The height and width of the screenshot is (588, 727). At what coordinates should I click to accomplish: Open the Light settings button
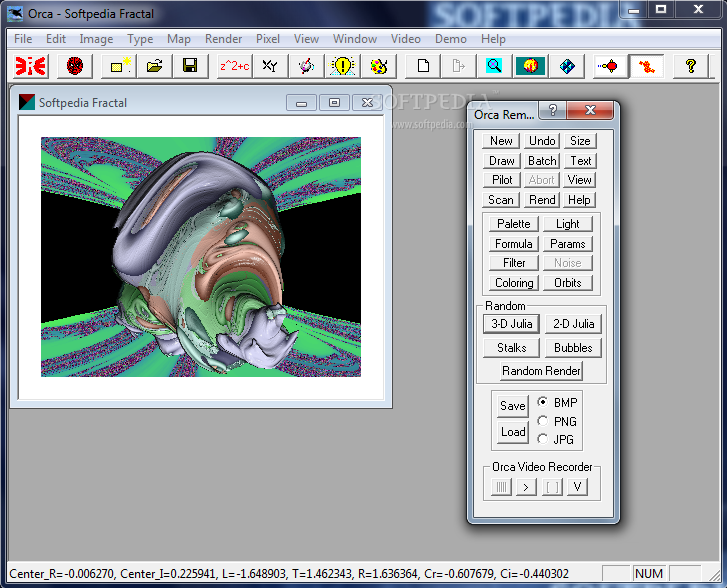coord(568,224)
